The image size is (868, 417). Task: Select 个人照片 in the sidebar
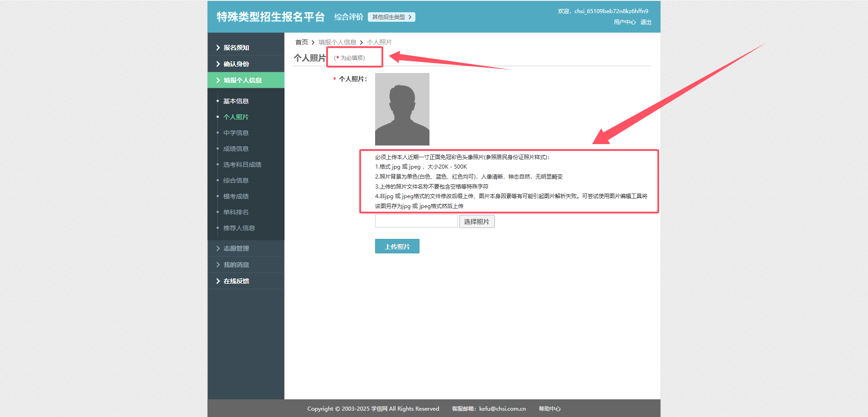(236, 117)
